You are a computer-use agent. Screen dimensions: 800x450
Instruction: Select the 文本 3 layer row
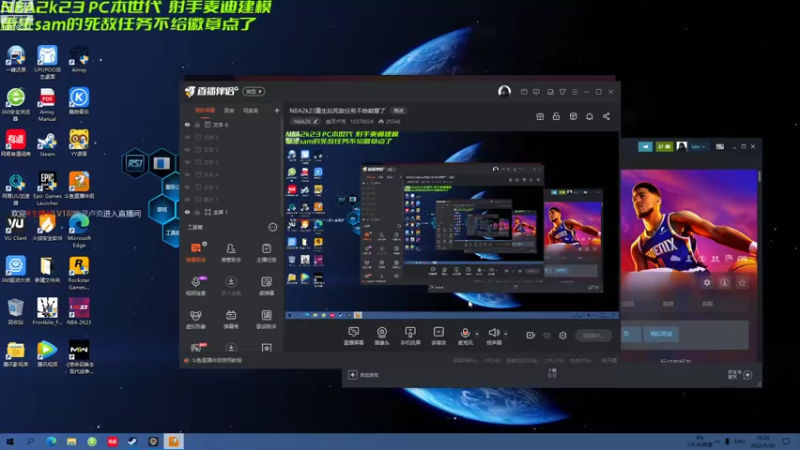[231, 187]
